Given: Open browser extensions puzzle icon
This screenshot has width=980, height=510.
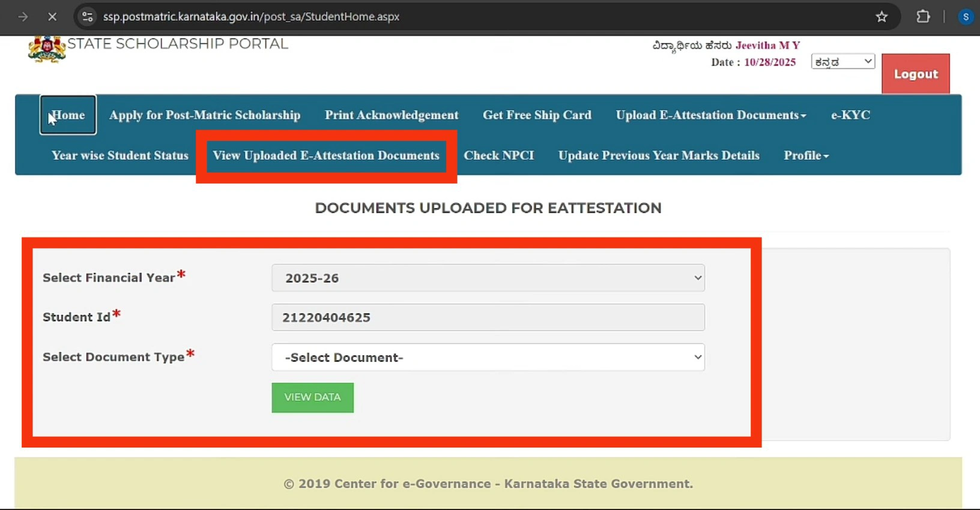Looking at the screenshot, I should pyautogui.click(x=923, y=17).
